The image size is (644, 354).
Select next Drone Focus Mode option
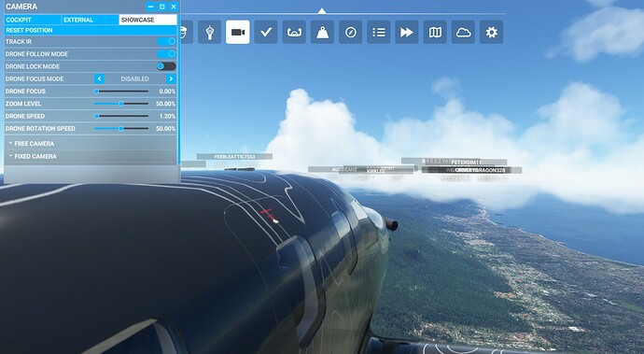point(172,79)
